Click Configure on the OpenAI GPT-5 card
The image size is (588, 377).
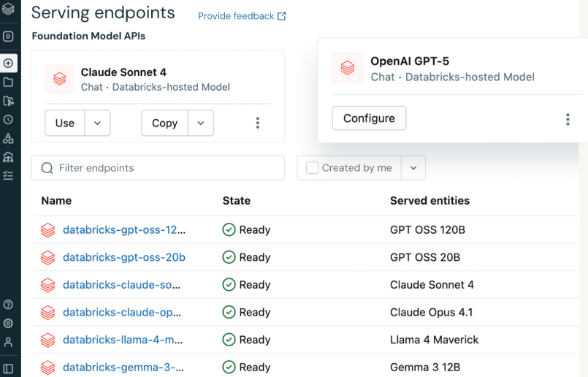point(369,118)
